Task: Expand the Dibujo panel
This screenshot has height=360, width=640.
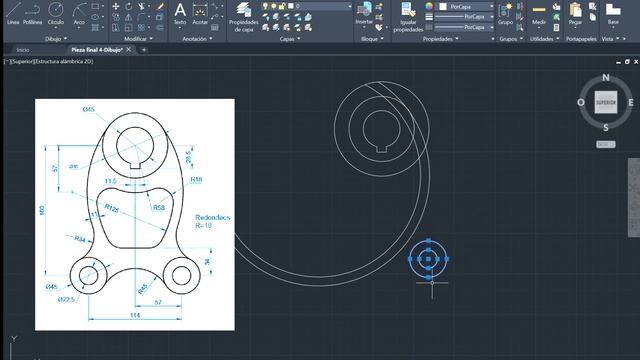Action: (x=56, y=39)
